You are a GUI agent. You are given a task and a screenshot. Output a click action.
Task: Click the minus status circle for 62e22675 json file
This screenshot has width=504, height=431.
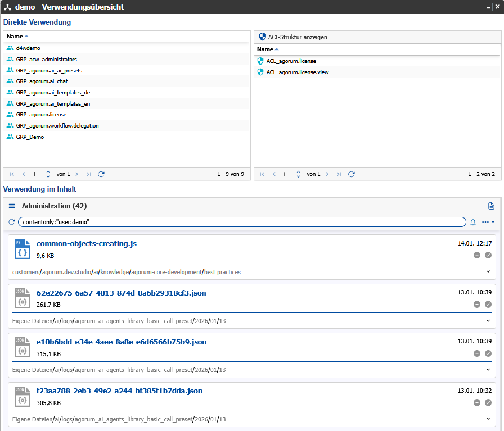(476, 304)
